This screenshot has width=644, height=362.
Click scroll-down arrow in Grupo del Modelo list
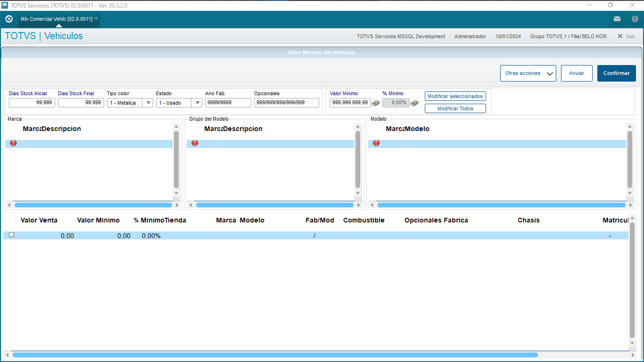click(358, 193)
